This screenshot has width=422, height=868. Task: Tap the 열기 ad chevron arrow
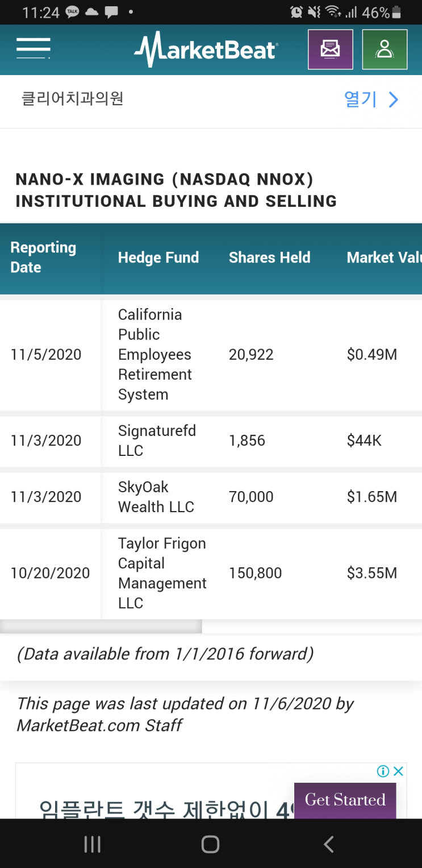tap(394, 100)
